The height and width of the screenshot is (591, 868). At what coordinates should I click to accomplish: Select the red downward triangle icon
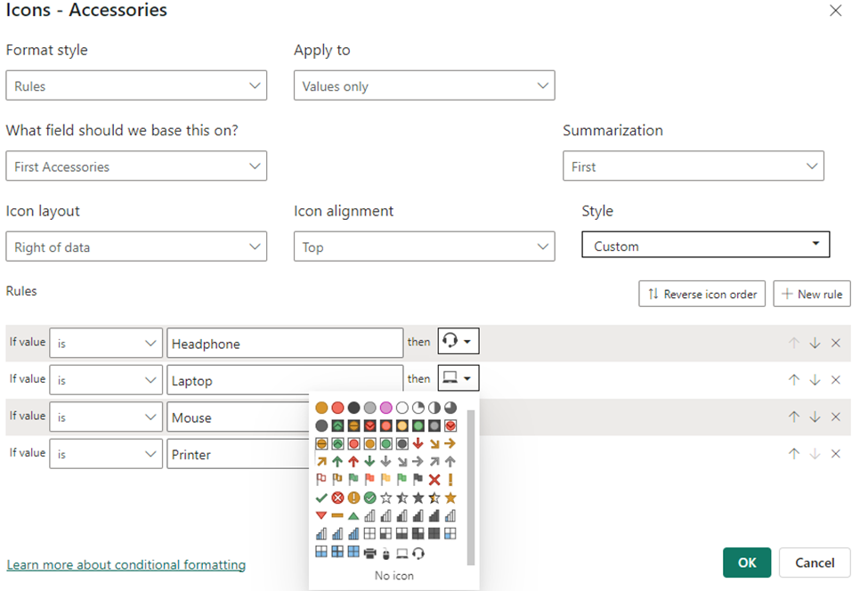[320, 514]
